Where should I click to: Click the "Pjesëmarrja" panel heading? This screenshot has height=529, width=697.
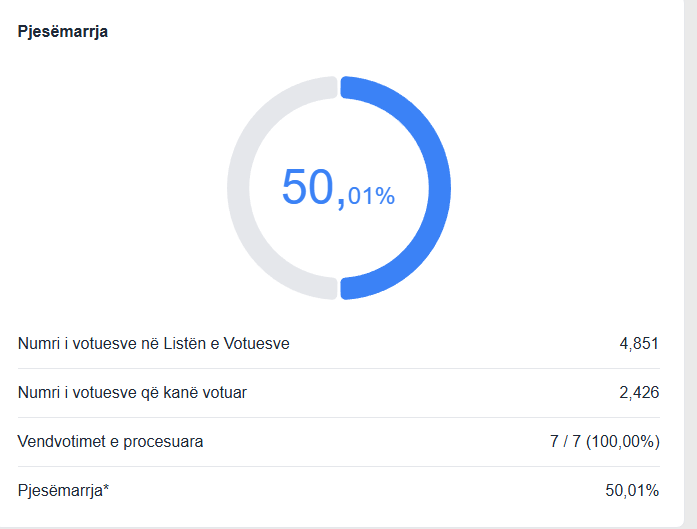[x=63, y=31]
